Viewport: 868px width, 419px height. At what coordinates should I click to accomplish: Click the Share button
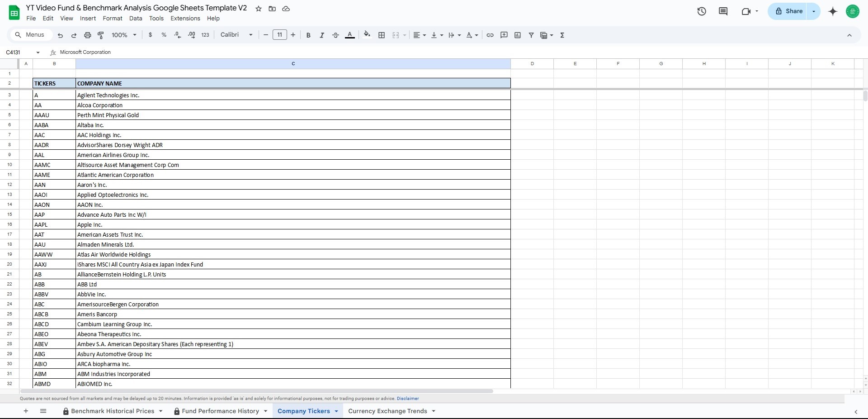tap(788, 11)
